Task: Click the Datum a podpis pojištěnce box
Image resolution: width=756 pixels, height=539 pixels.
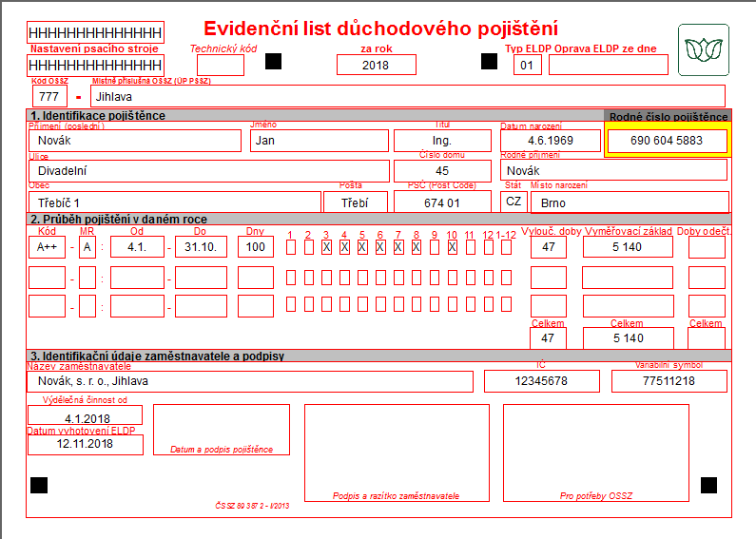Action: [x=222, y=430]
